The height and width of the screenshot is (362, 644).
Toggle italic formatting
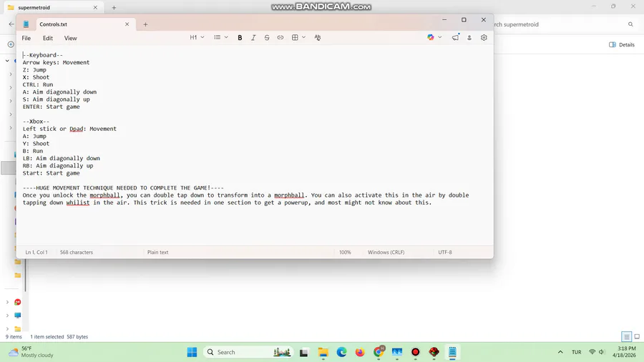(x=253, y=38)
